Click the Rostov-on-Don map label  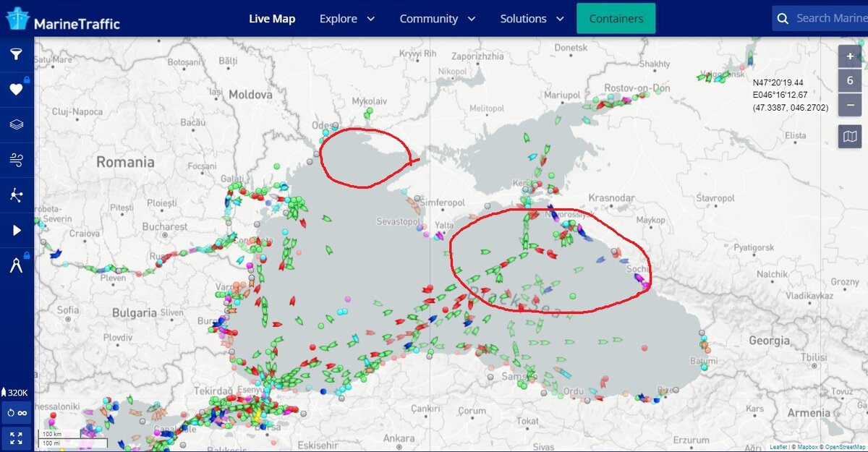tap(637, 88)
